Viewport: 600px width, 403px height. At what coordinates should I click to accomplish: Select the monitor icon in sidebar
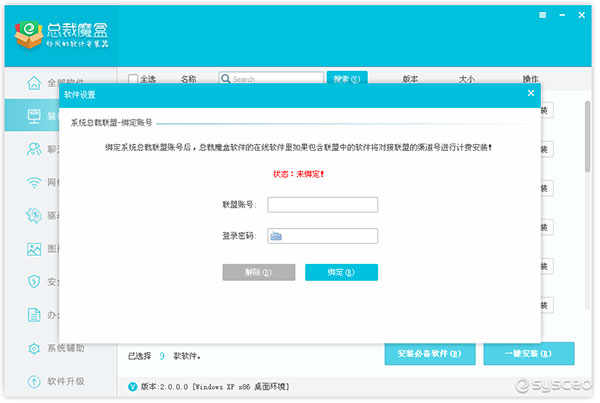click(34, 116)
